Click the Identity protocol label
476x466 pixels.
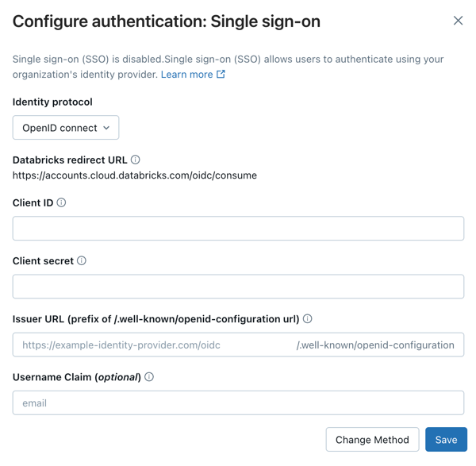(52, 102)
